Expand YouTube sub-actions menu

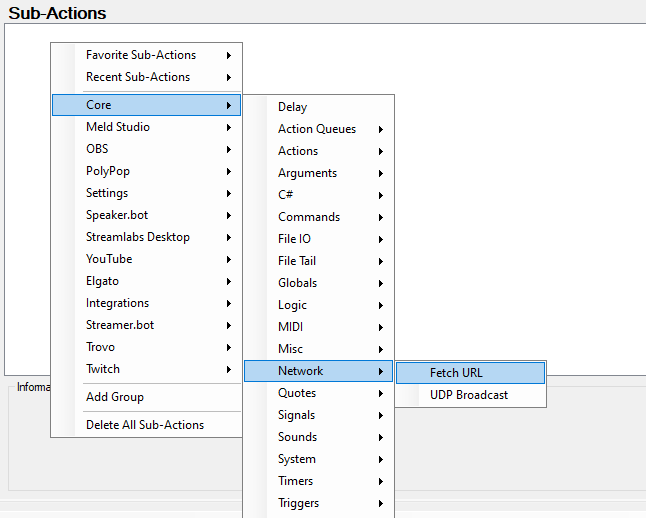pos(109,259)
